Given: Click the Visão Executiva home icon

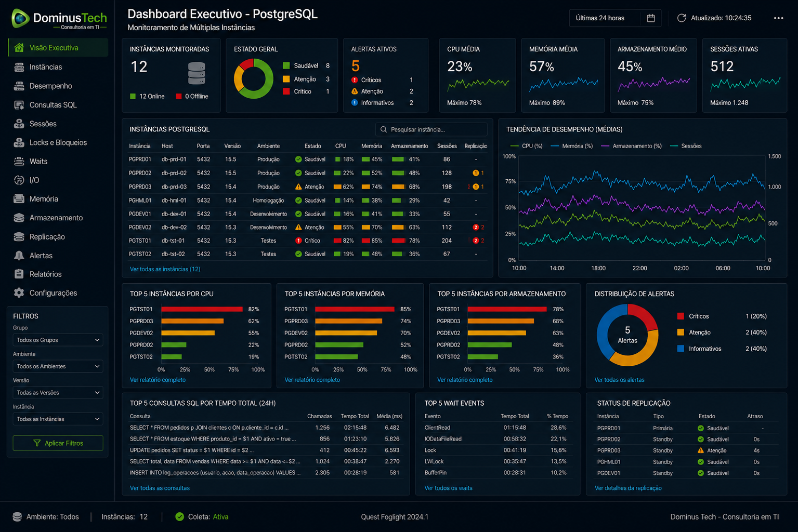Looking at the screenshot, I should (19, 48).
